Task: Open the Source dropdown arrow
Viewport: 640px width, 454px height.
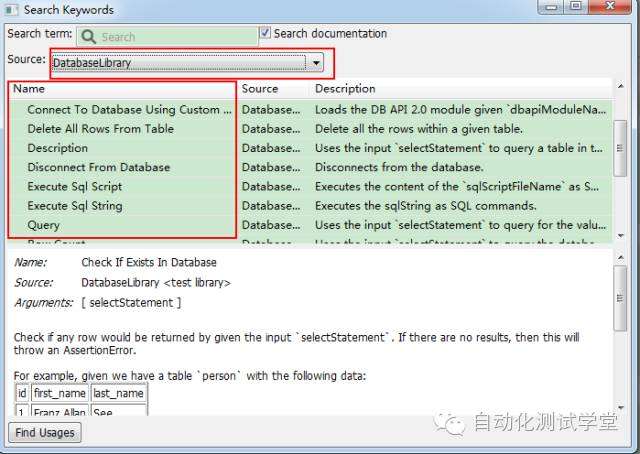Action: [x=316, y=63]
